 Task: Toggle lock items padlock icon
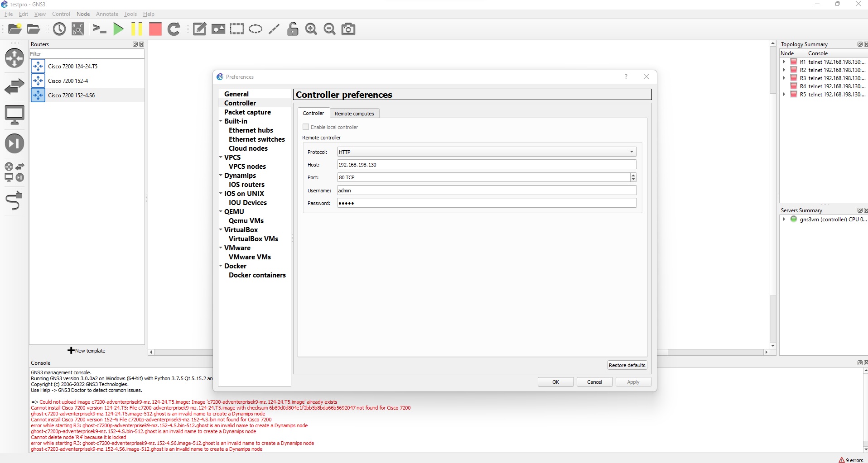coord(293,29)
